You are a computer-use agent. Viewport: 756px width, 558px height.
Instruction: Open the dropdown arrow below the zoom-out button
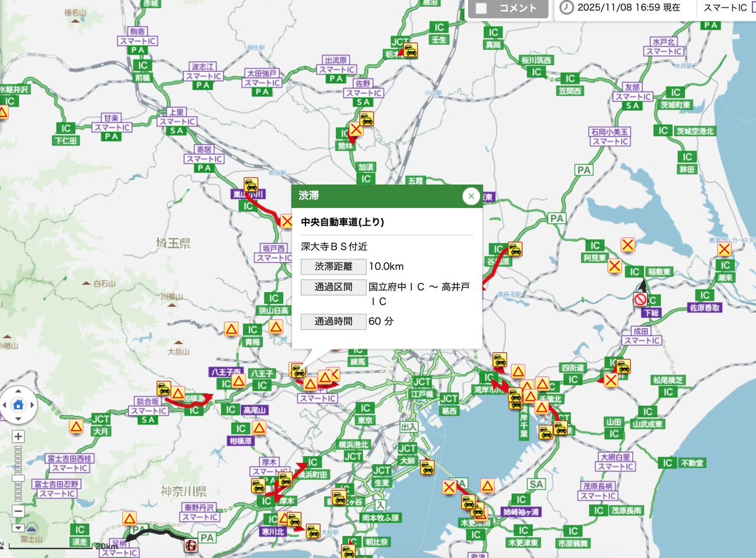click(18, 528)
